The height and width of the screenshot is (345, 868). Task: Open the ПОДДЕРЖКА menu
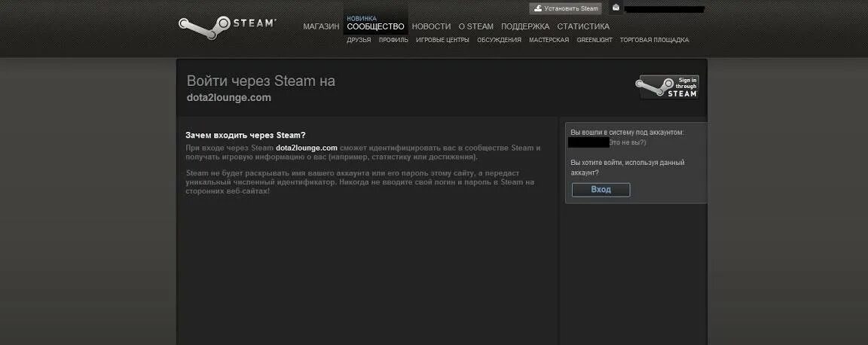pyautogui.click(x=525, y=26)
